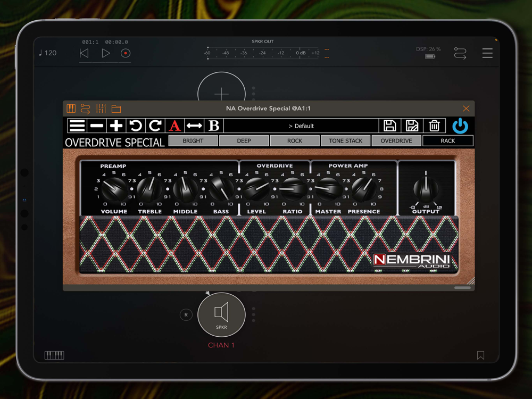Click the window resize grip
This screenshot has height=399, width=532.
pos(471,281)
